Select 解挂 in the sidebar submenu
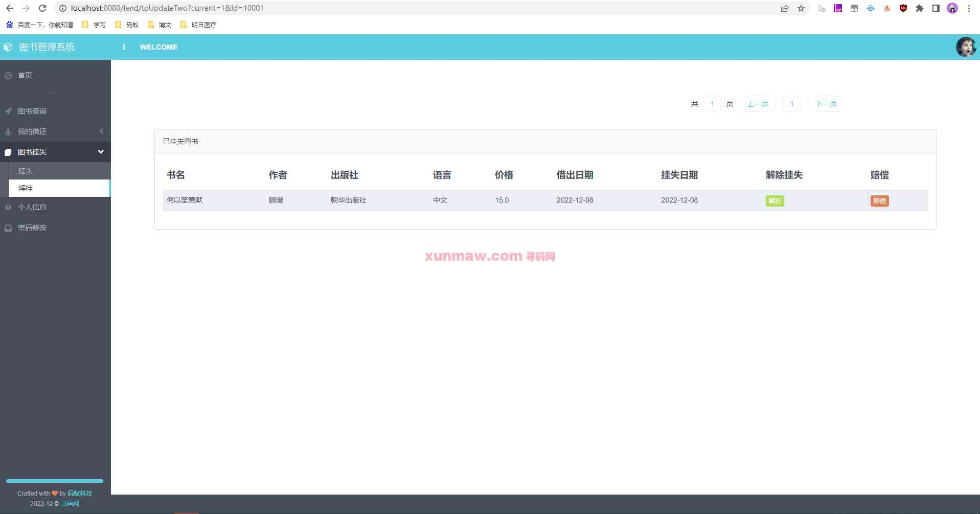Screen dimensions: 980x514 pyautogui.click(x=25, y=188)
